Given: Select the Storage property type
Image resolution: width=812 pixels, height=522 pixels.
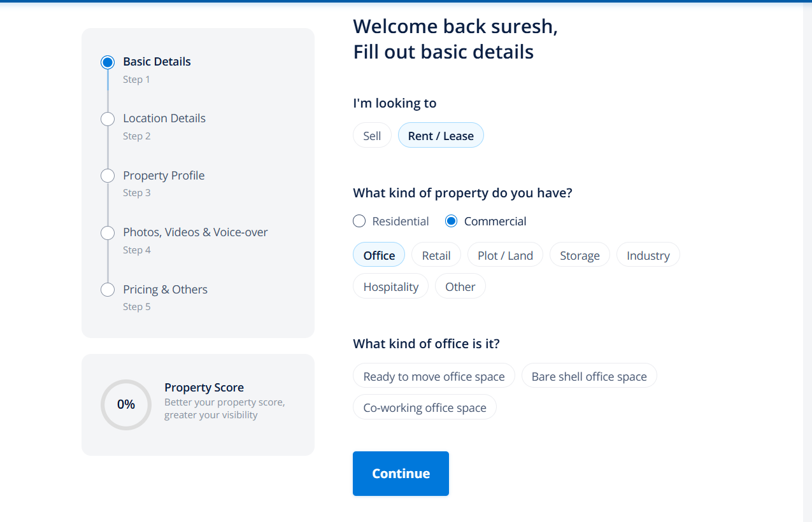Looking at the screenshot, I should pos(580,255).
